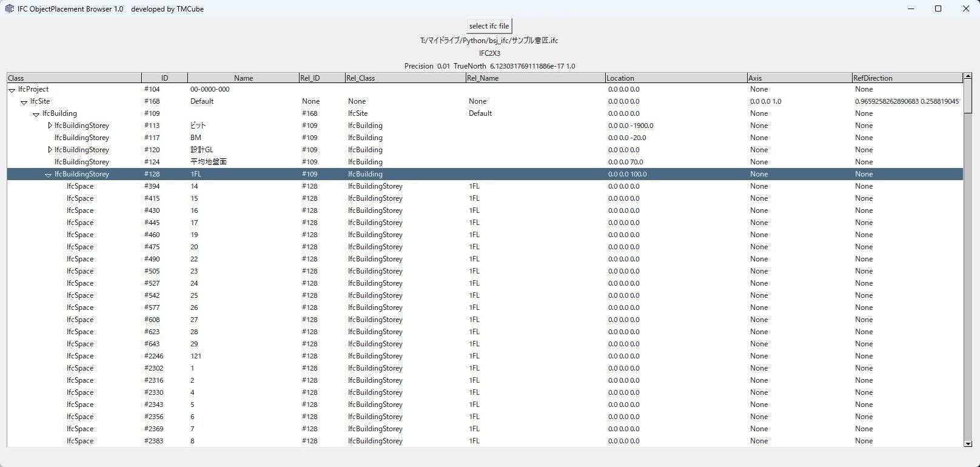The height and width of the screenshot is (467, 980).
Task: Click the select ifc file button
Action: tap(489, 26)
